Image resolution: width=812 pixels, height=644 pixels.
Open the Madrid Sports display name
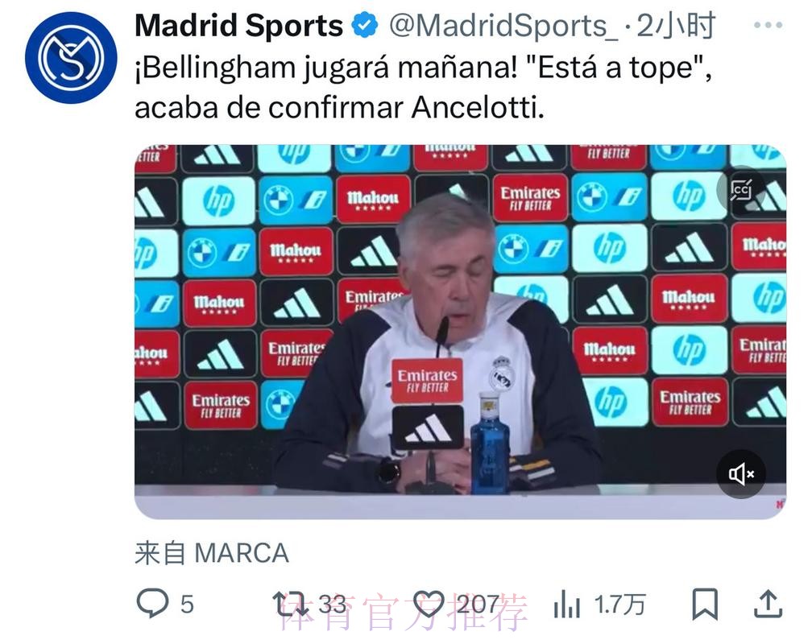pyautogui.click(x=238, y=26)
